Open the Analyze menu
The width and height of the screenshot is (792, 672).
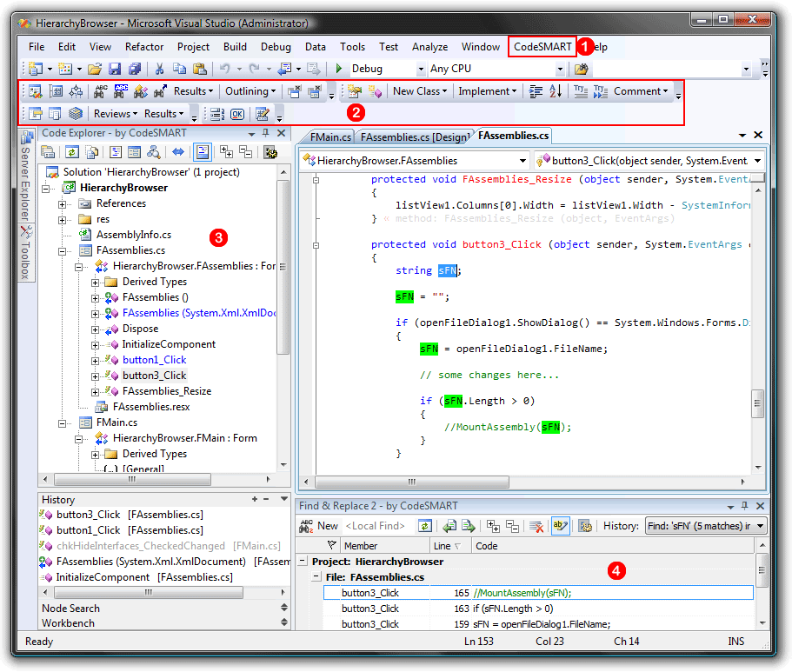tap(429, 47)
